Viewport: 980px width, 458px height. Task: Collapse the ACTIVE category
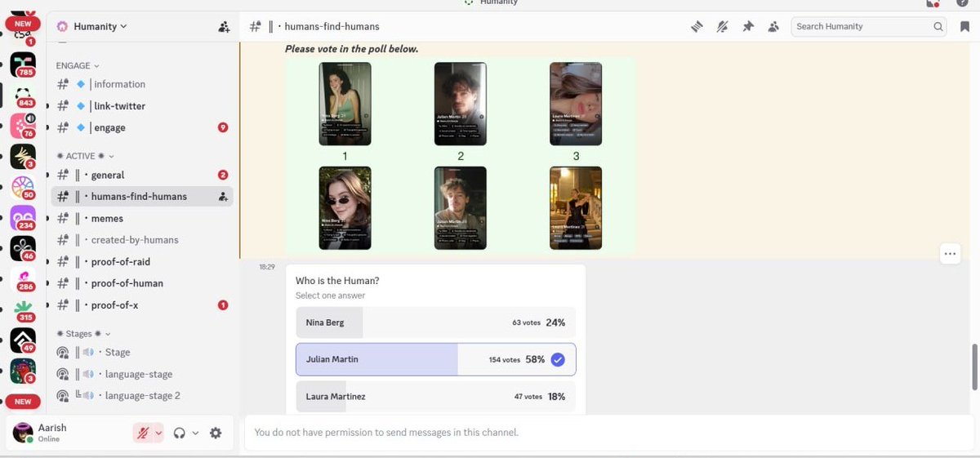pyautogui.click(x=86, y=156)
